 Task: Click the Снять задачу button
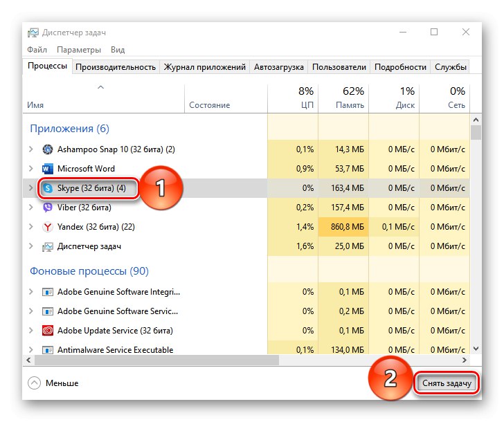pyautogui.click(x=447, y=383)
